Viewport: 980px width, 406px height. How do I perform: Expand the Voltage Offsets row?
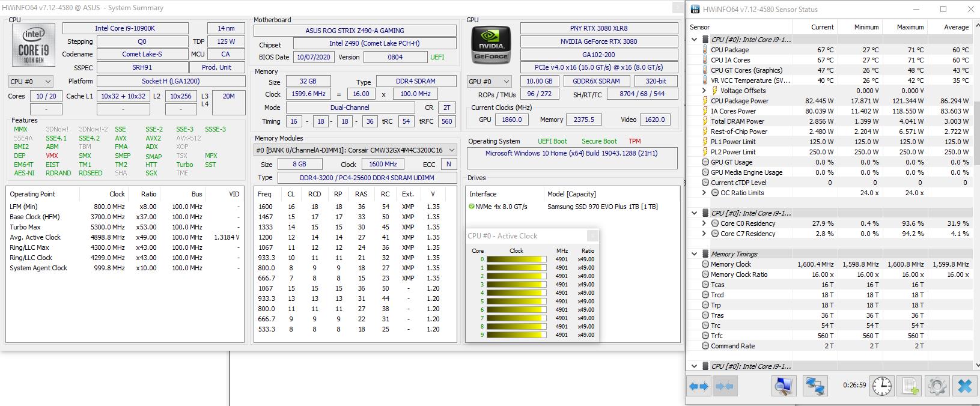pos(704,91)
